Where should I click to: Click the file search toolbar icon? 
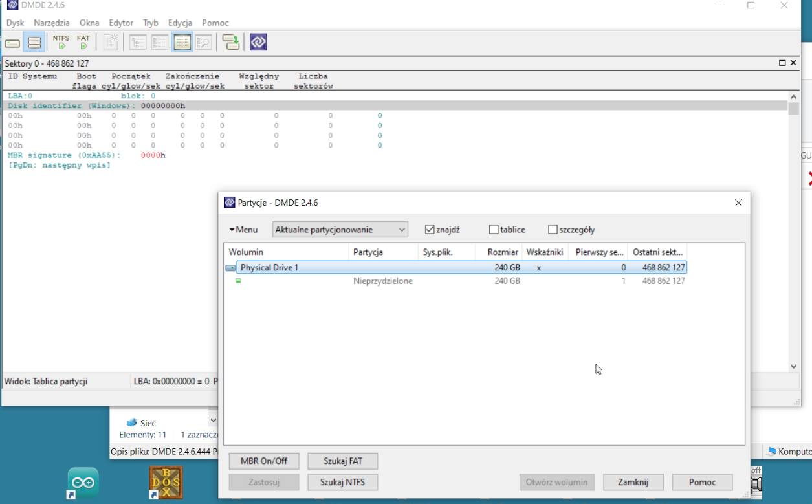[x=203, y=43]
